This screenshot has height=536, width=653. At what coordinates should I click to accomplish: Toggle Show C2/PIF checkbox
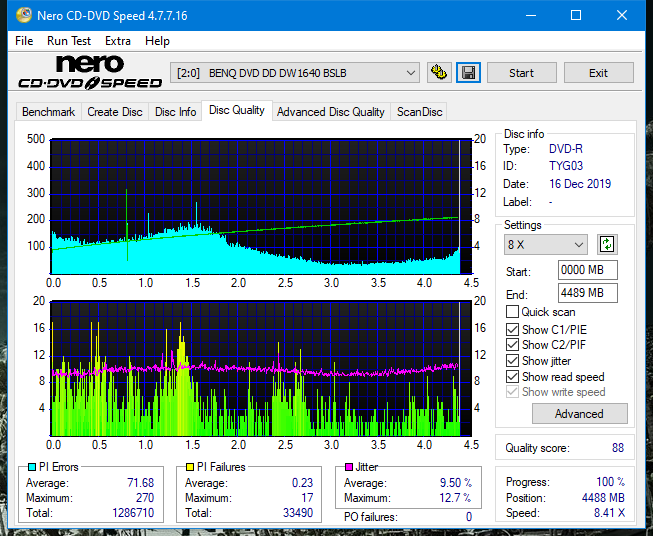[x=512, y=345]
